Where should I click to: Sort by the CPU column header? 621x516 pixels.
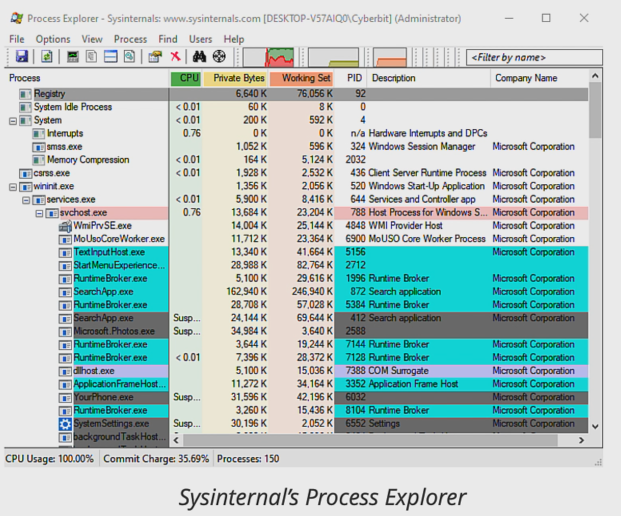pos(186,78)
